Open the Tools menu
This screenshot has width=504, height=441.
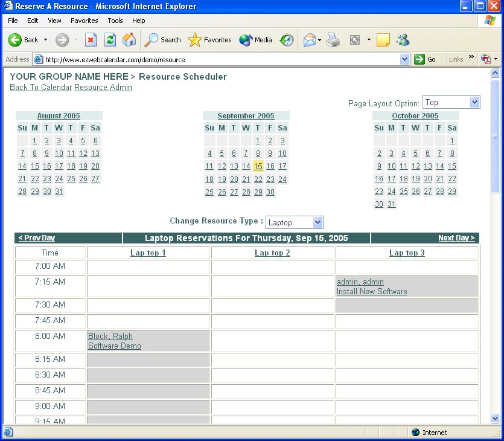[115, 21]
